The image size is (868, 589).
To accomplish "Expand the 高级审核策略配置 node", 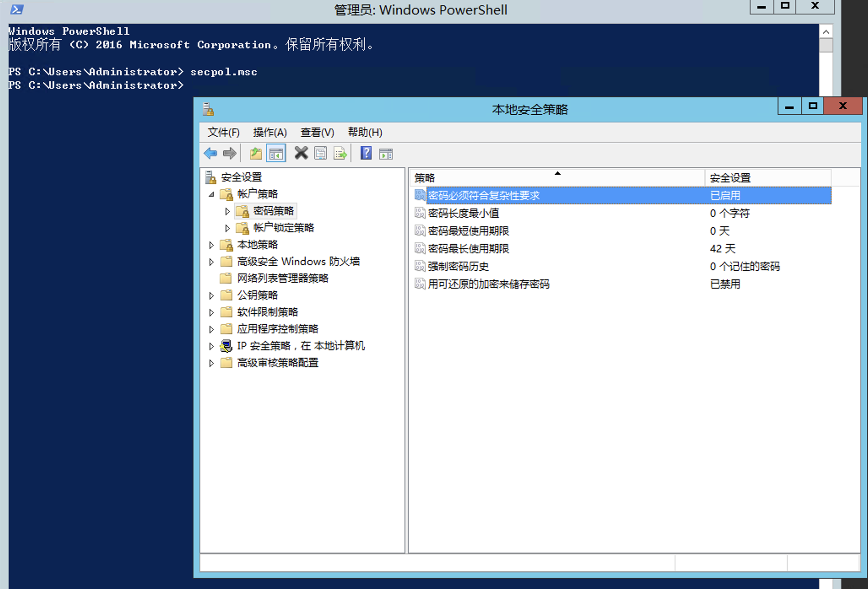I will click(212, 363).
